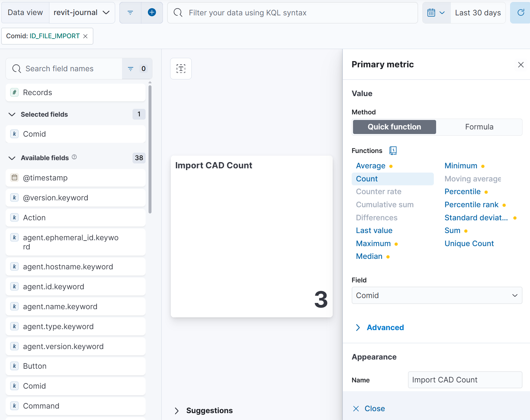Screen dimensions: 530x420
Task: Click the filter menu icon beside data view
Action: 130,13
